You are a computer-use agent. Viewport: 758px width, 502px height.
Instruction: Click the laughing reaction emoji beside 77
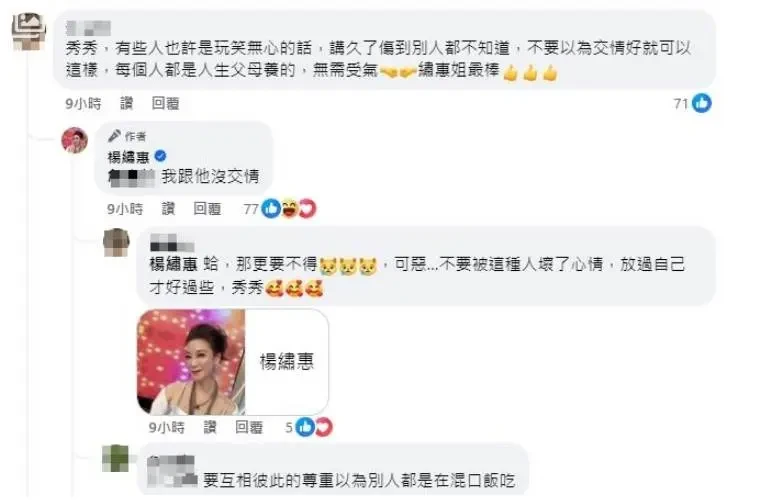point(289,208)
